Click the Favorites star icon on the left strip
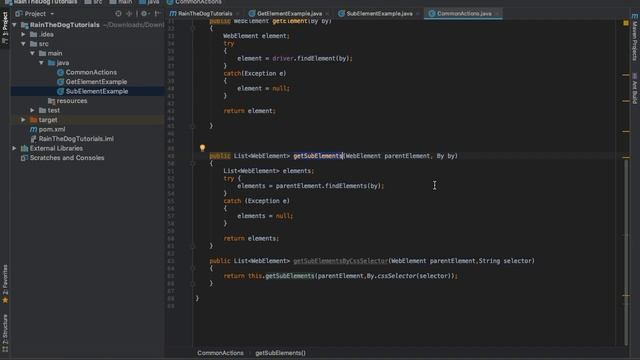The height and width of the screenshot is (360, 640). [5, 300]
